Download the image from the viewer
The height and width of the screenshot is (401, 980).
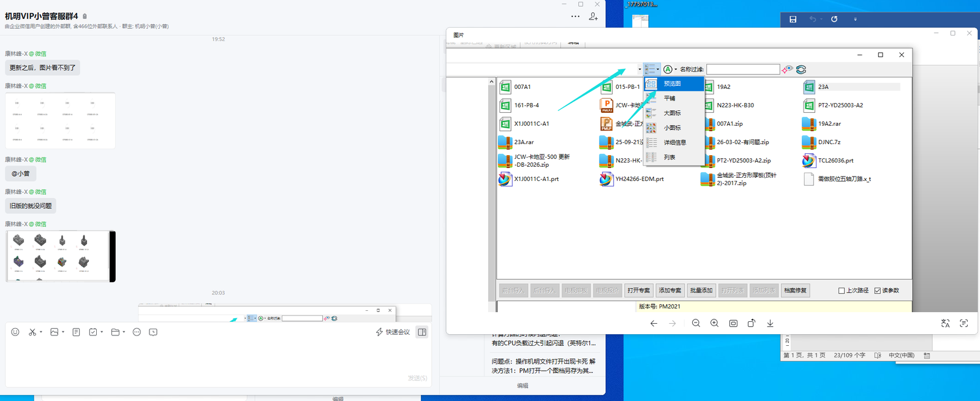coord(770,323)
